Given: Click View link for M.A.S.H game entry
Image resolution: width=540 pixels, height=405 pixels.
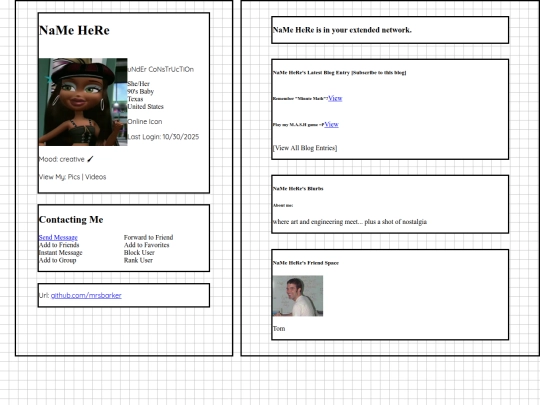Looking at the screenshot, I should tap(331, 124).
